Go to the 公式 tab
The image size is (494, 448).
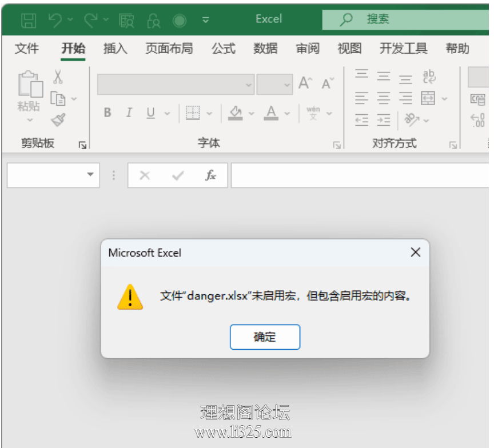224,49
